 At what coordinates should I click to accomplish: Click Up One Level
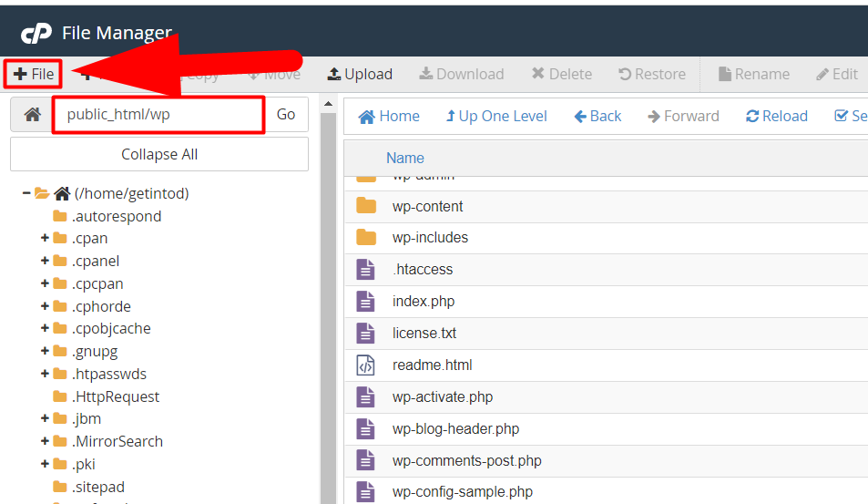(496, 117)
